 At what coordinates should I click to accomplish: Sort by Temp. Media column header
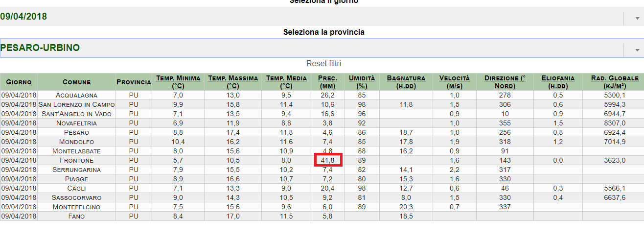pyautogui.click(x=286, y=82)
